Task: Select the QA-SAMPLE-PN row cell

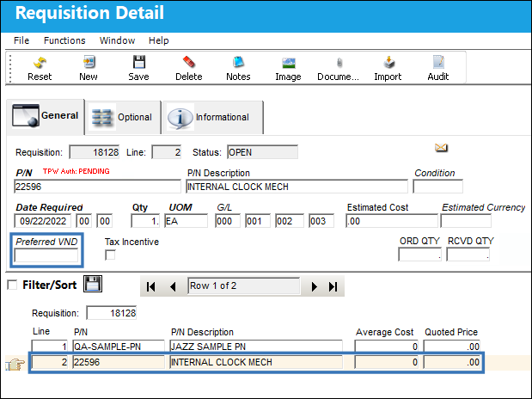Action: click(119, 347)
